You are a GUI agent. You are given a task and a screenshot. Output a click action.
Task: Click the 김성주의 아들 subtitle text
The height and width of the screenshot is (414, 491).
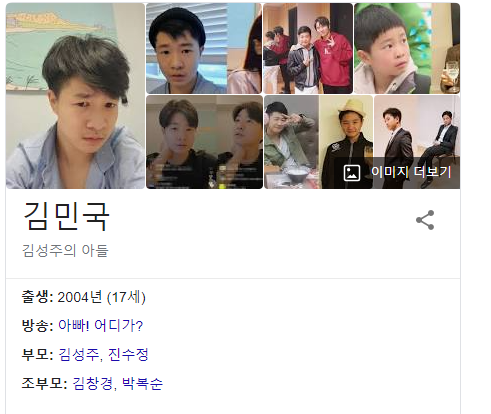tap(65, 251)
